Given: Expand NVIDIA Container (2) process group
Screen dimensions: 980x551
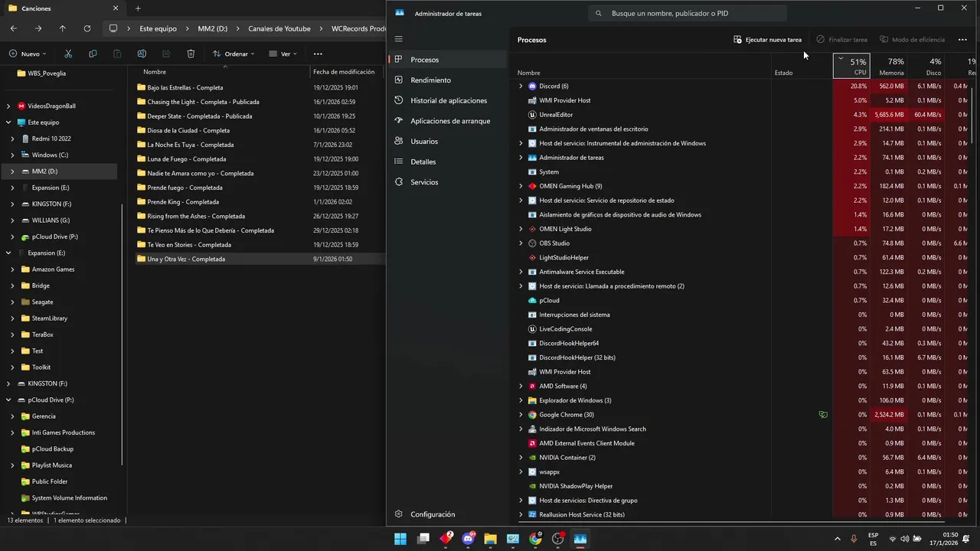Looking at the screenshot, I should click(521, 458).
